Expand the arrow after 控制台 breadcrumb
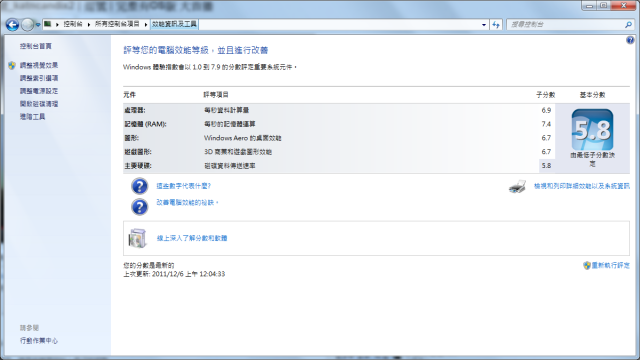 (89, 24)
